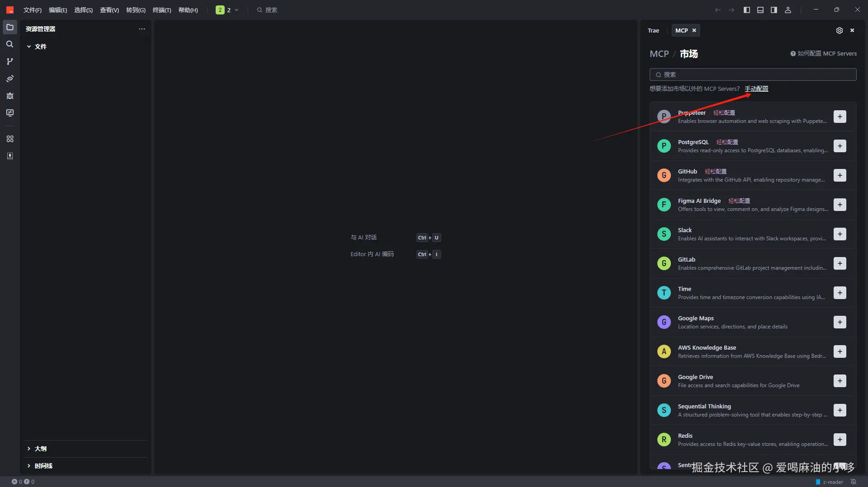This screenshot has height=487, width=868.
Task: Close the Trae AI side panel
Action: [x=852, y=30]
